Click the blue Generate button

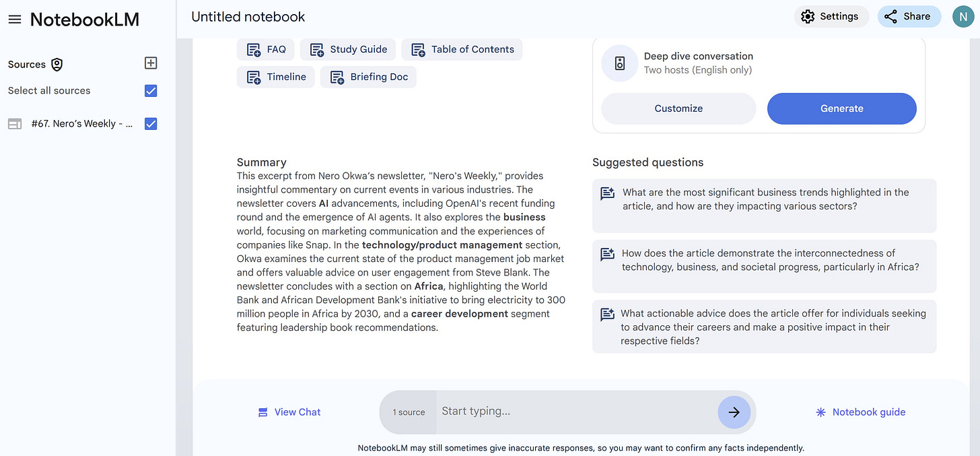coord(842,108)
